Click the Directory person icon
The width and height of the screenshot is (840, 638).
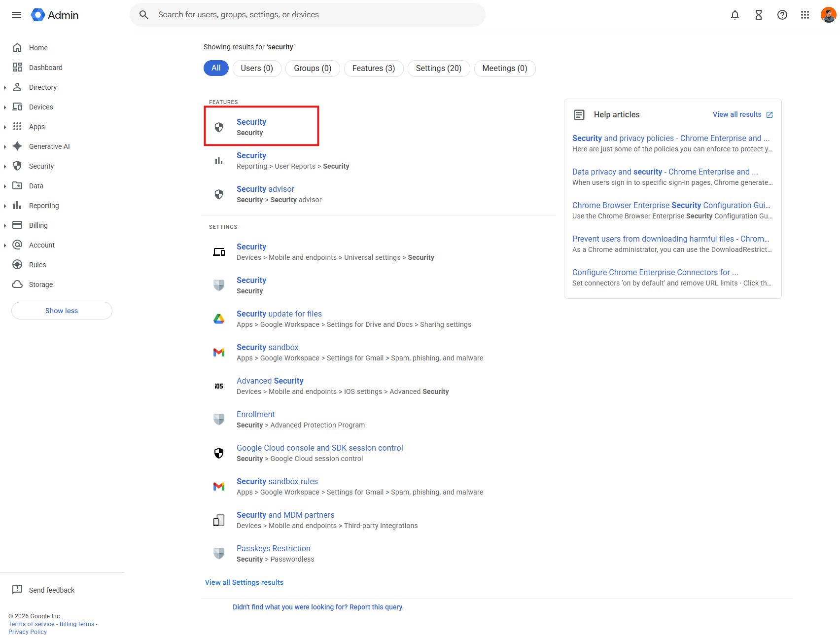(17, 87)
